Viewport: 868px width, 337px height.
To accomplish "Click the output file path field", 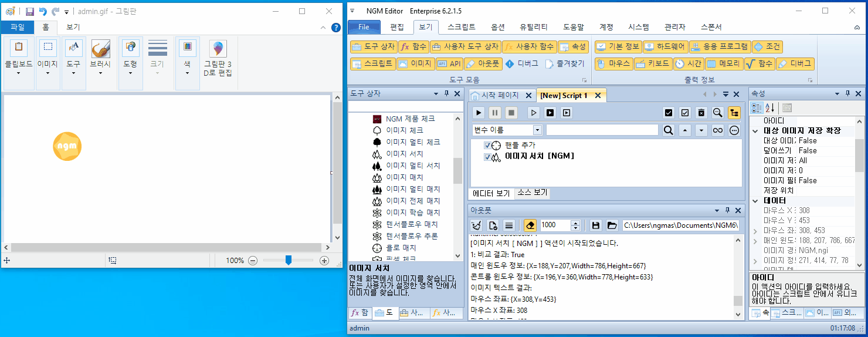I will point(680,225).
